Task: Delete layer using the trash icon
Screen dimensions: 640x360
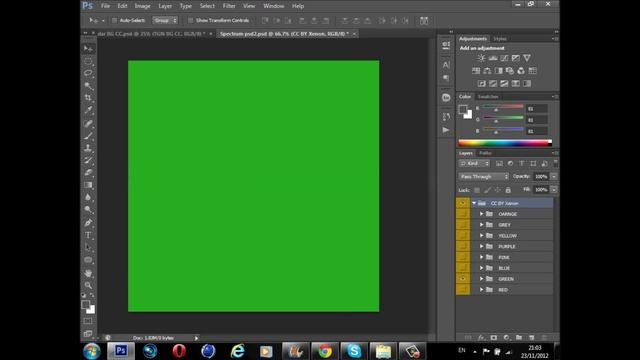Action: point(544,338)
